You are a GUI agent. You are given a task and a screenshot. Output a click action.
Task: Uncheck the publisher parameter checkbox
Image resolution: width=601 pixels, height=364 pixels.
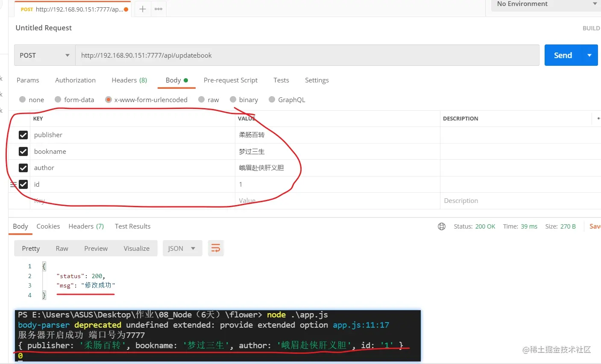click(x=23, y=135)
